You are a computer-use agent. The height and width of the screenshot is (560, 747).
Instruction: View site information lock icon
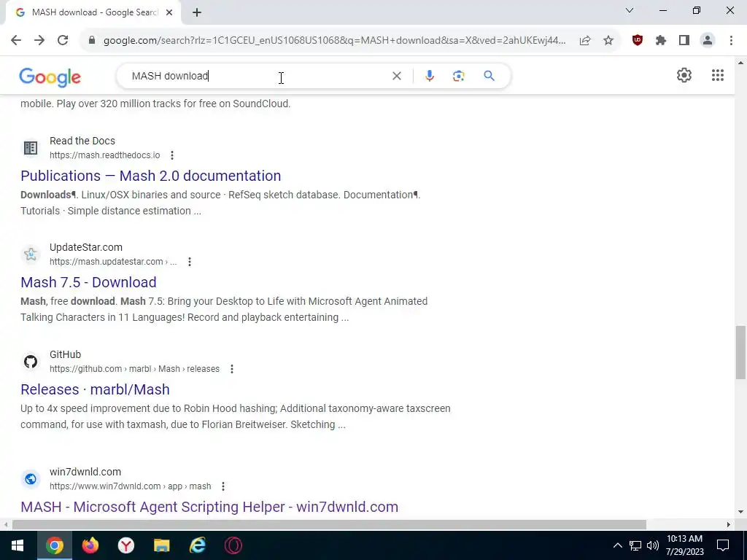point(92,41)
